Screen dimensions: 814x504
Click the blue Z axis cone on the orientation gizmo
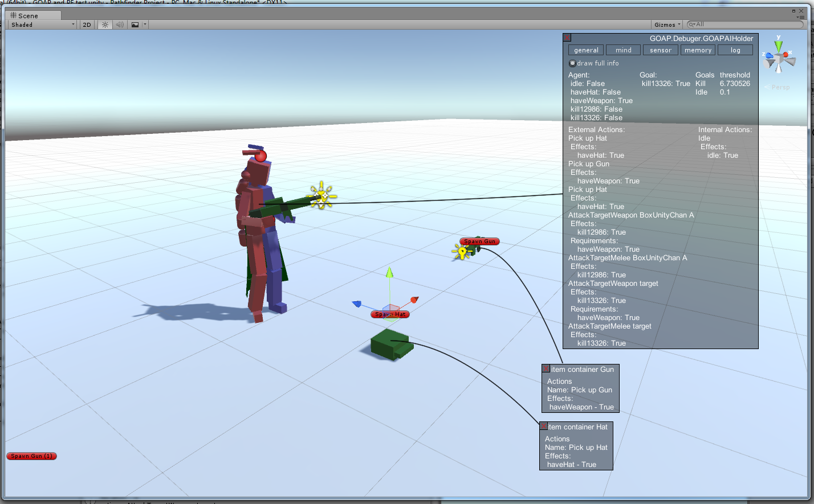pyautogui.click(x=769, y=55)
